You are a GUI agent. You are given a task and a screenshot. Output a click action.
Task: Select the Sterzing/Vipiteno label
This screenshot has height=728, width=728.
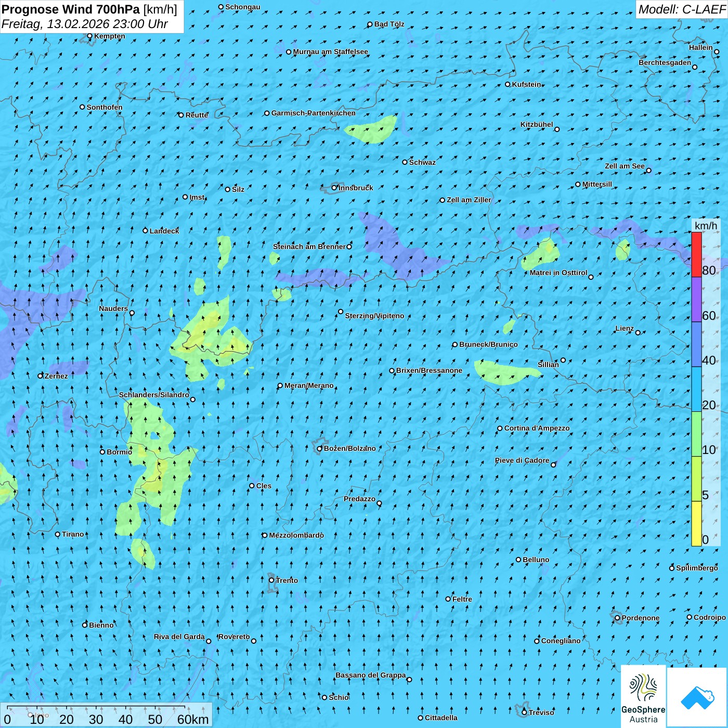point(374,316)
